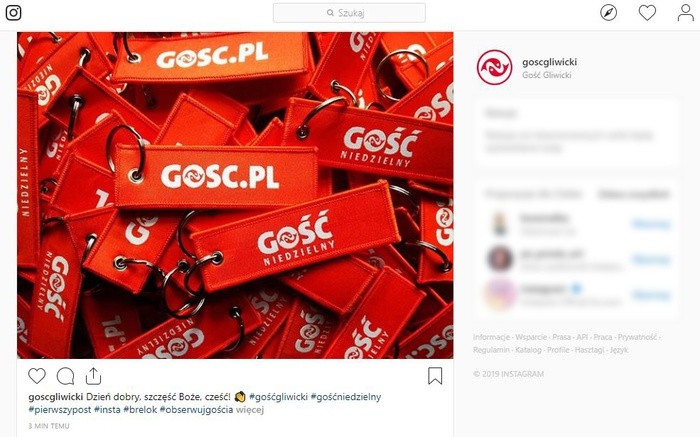Image resolution: width=700 pixels, height=437 pixels.
Task: Share the post using share icon
Action: [93, 376]
